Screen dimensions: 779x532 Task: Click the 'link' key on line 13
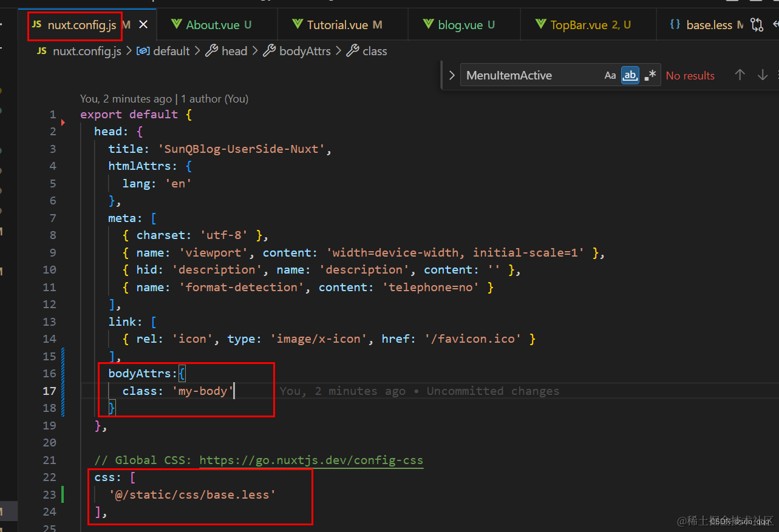click(x=123, y=322)
